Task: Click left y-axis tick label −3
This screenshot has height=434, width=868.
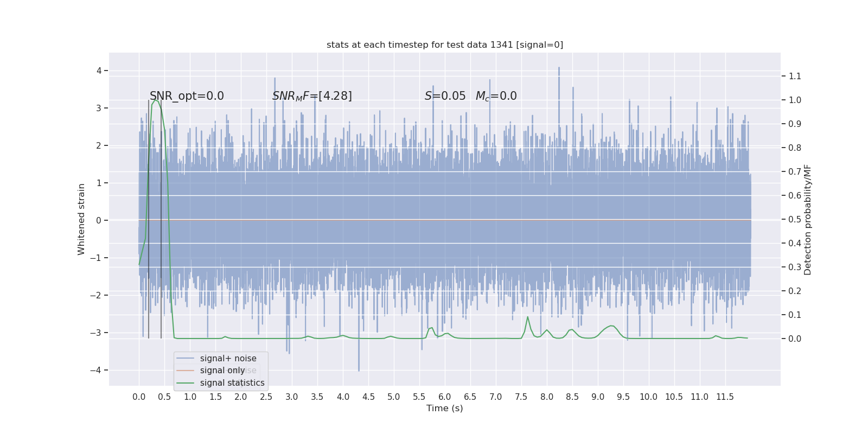Action: [95, 333]
